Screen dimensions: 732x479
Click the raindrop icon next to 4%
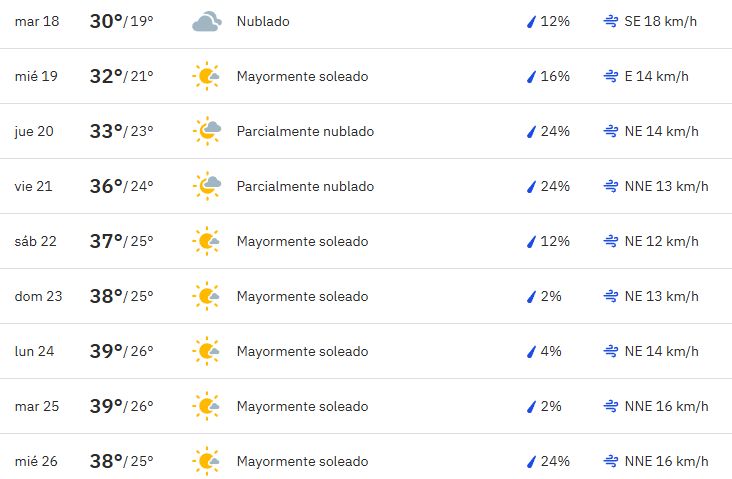(531, 352)
